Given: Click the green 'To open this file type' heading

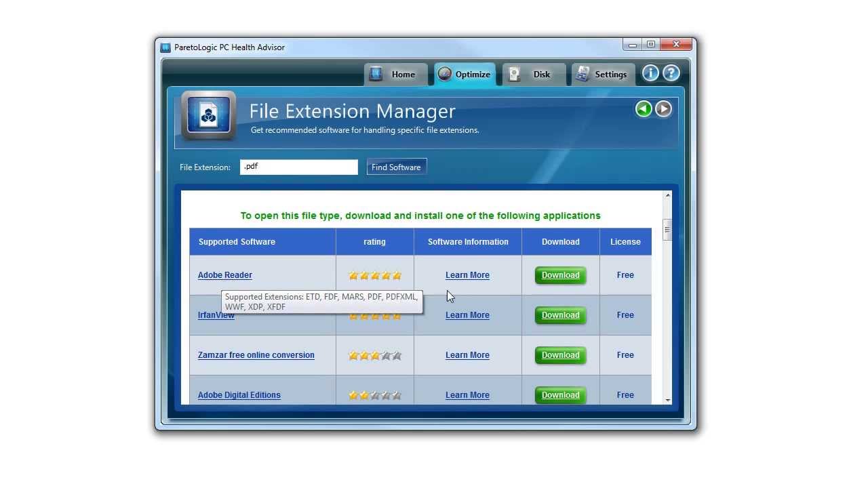Looking at the screenshot, I should (x=420, y=216).
